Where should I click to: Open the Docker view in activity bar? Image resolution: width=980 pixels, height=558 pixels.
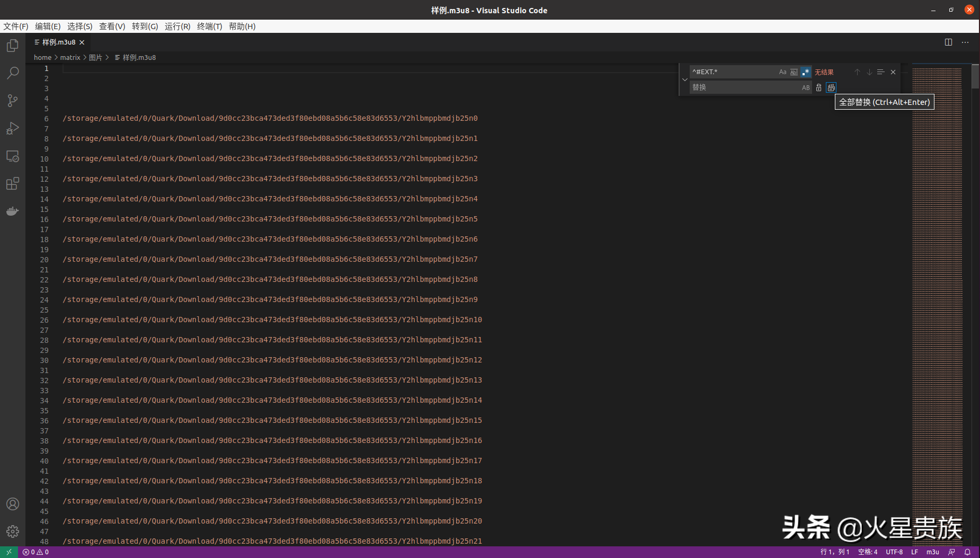tap(13, 211)
